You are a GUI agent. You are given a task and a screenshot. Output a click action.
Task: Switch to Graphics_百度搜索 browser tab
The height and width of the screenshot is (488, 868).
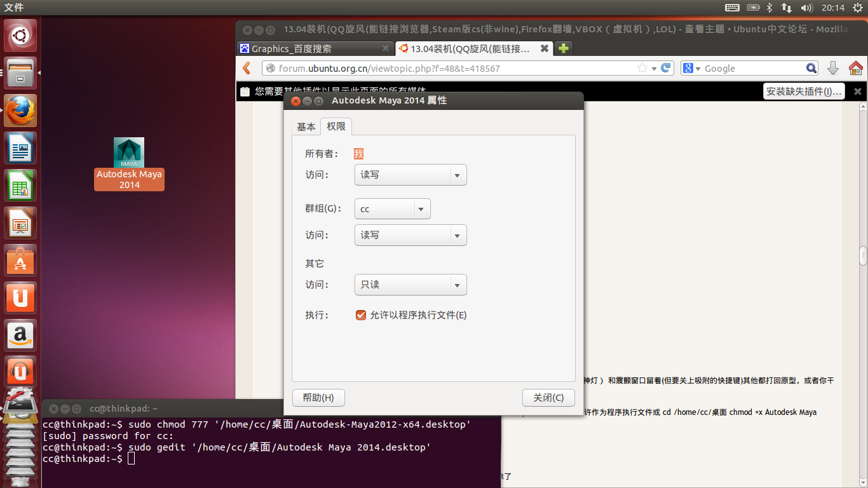315,48
